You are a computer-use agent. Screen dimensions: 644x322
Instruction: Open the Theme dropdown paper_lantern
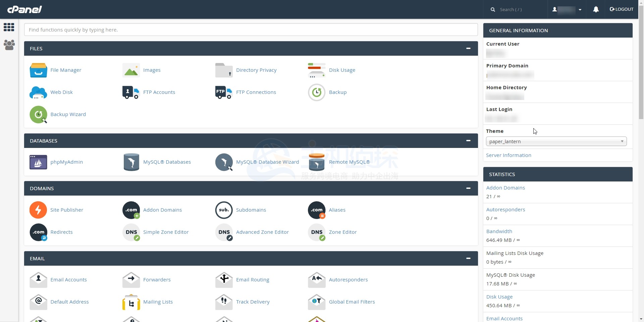point(556,142)
